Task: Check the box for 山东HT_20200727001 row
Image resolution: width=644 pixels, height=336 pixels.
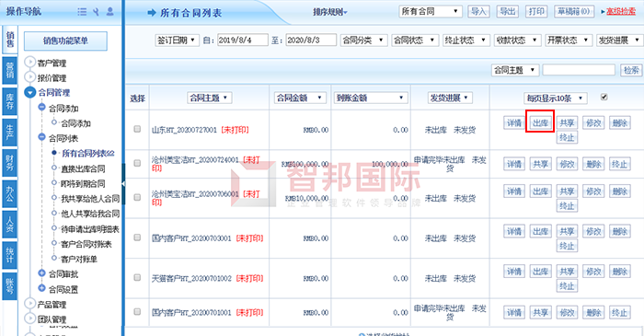Action: 137,129
